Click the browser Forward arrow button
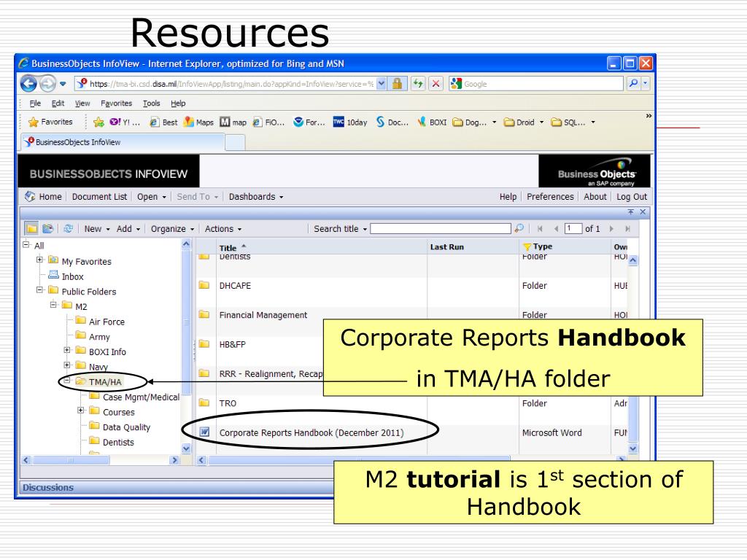Image resolution: width=747 pixels, height=560 pixels. point(47,84)
